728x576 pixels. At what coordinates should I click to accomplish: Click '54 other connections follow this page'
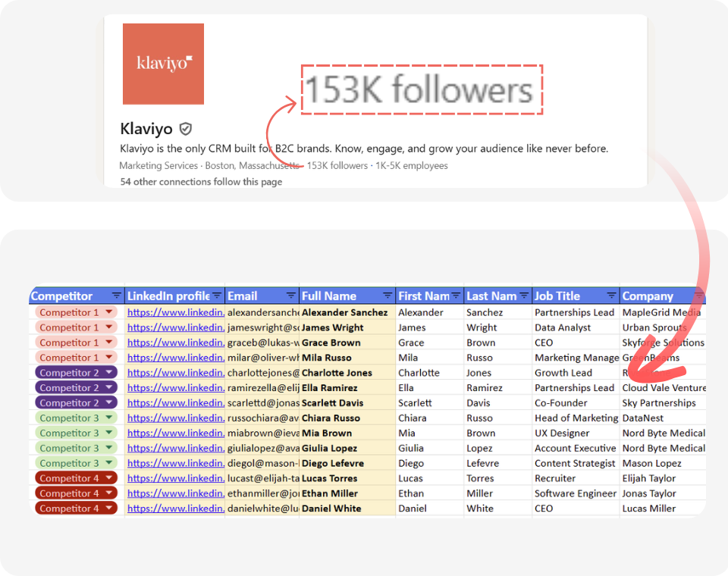point(201,181)
